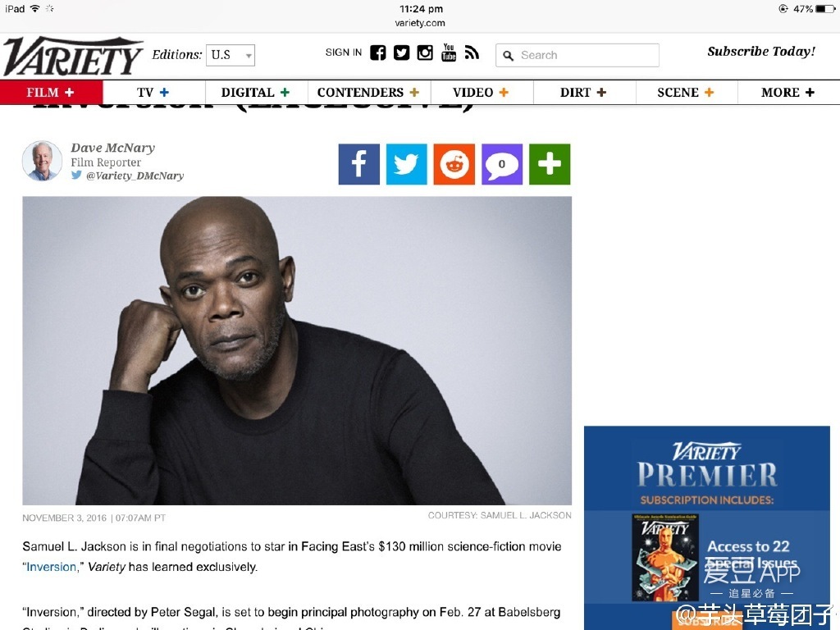Share article via Twitter bird button

coord(407,164)
